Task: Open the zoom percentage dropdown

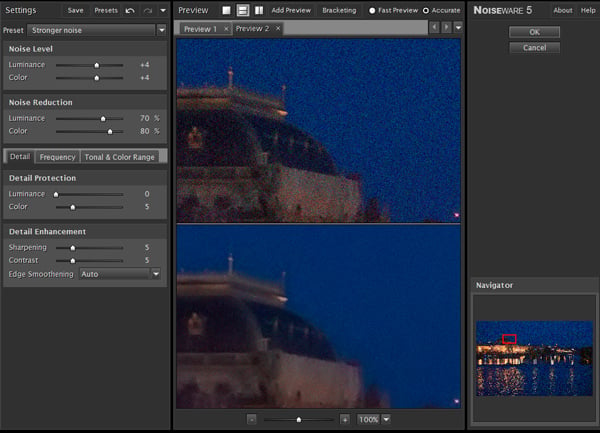Action: point(386,419)
